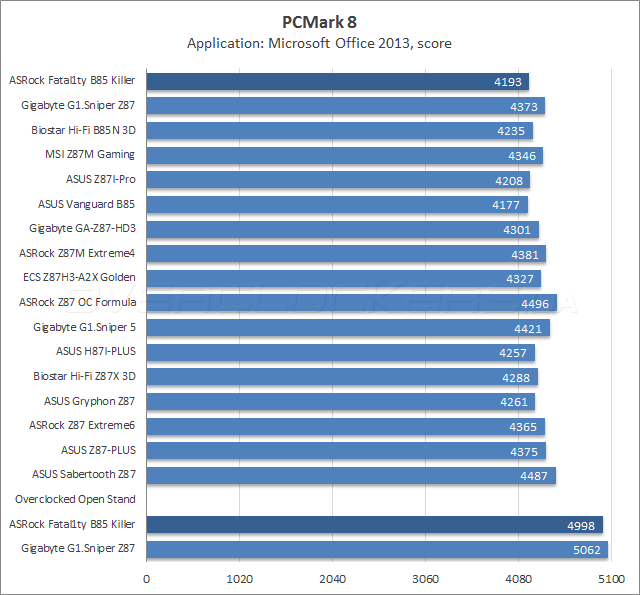Select the ASUS Sabertooth Z87 label
This screenshot has height=595, width=640.
coord(84,475)
